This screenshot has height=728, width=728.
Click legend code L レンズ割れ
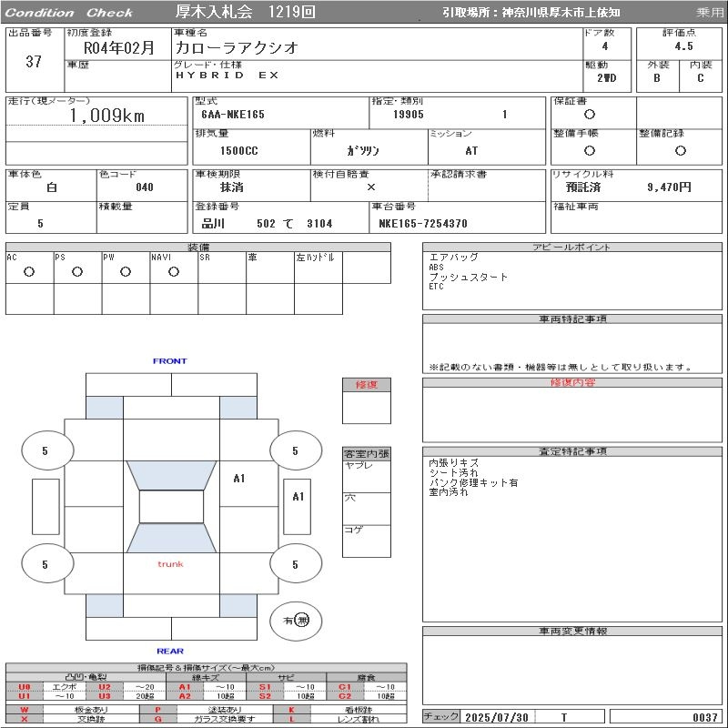(340, 719)
